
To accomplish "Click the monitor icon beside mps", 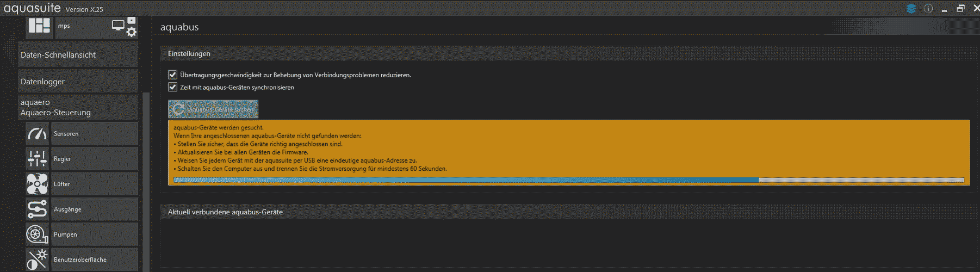I will point(118,25).
